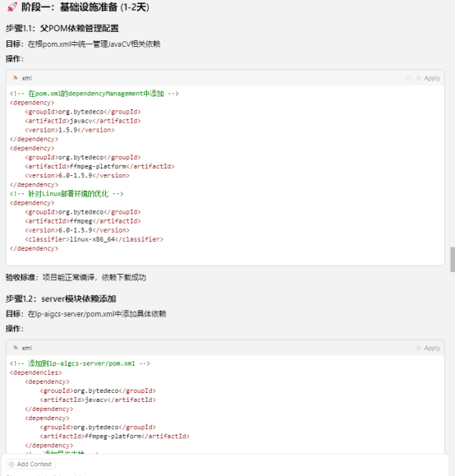Image resolution: width=455 pixels, height=476 pixels.
Task: Click the line 验收标准：项目能正常编译，依赖下载成功
Action: [x=76, y=277]
